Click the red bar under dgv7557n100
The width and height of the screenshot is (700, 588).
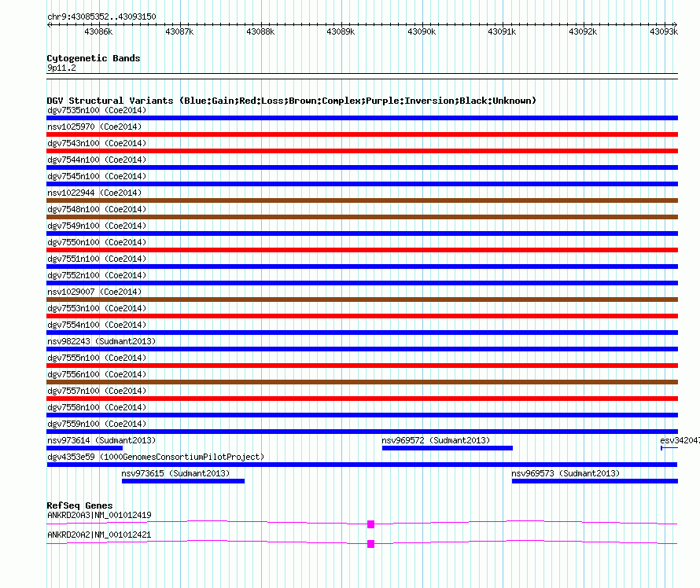[362, 399]
